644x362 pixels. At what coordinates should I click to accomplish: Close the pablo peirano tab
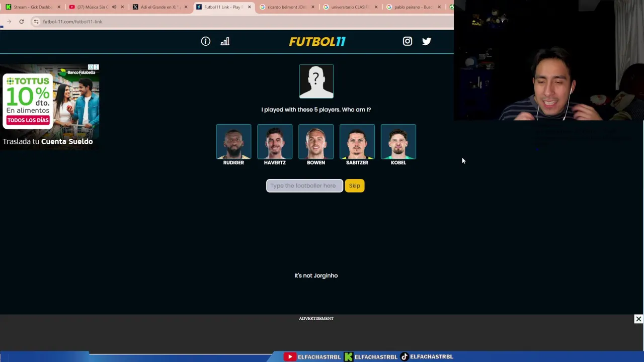coord(439,7)
